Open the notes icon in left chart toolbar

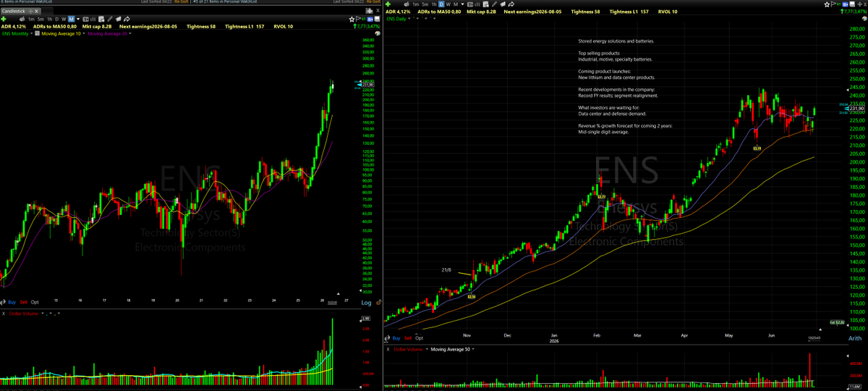coord(101,19)
